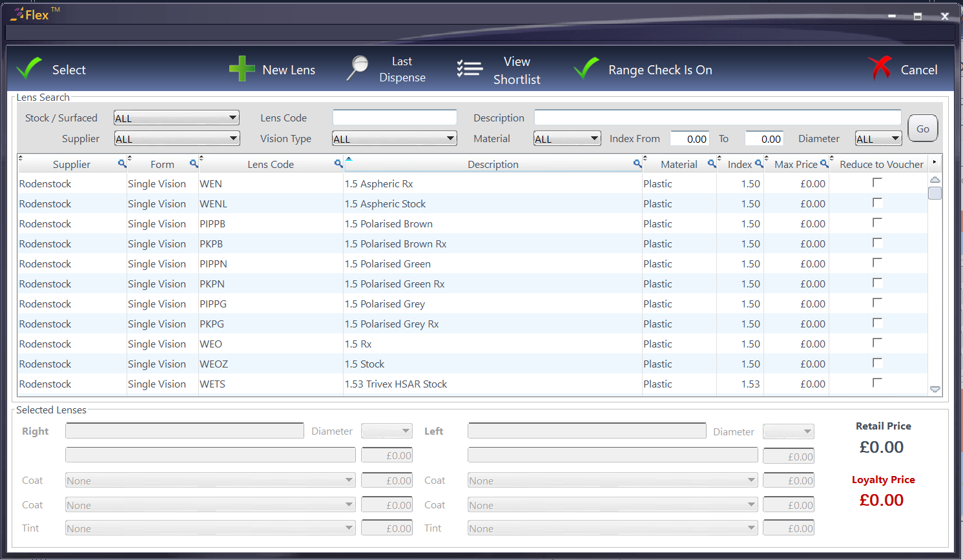Click scroll up arrow of lens list
This screenshot has width=963, height=560.
[935, 180]
